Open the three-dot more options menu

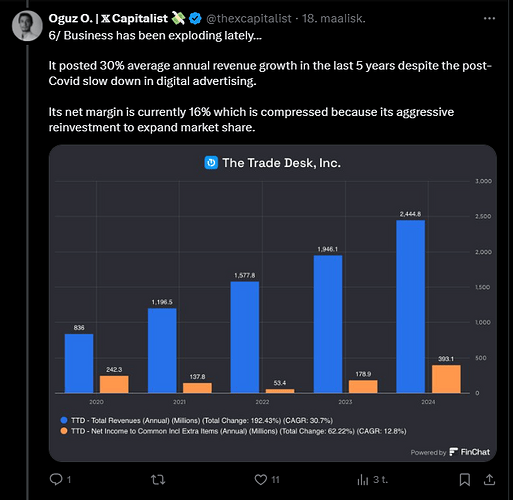489,18
